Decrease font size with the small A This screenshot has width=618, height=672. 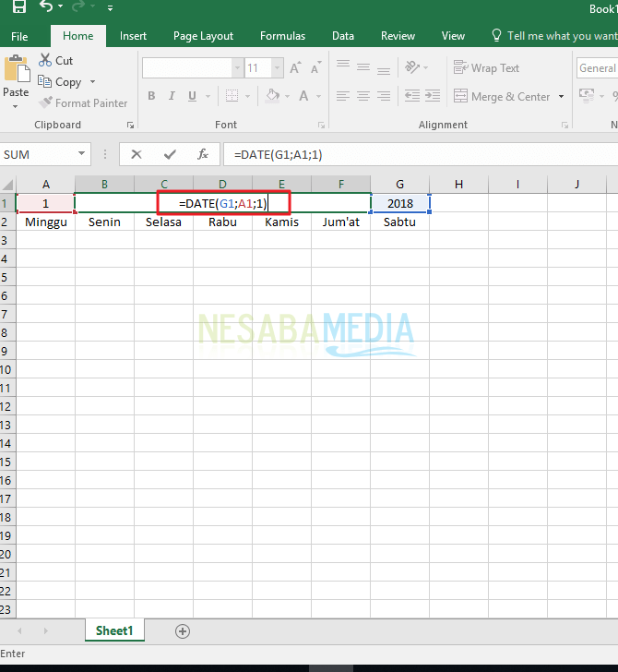(x=316, y=68)
